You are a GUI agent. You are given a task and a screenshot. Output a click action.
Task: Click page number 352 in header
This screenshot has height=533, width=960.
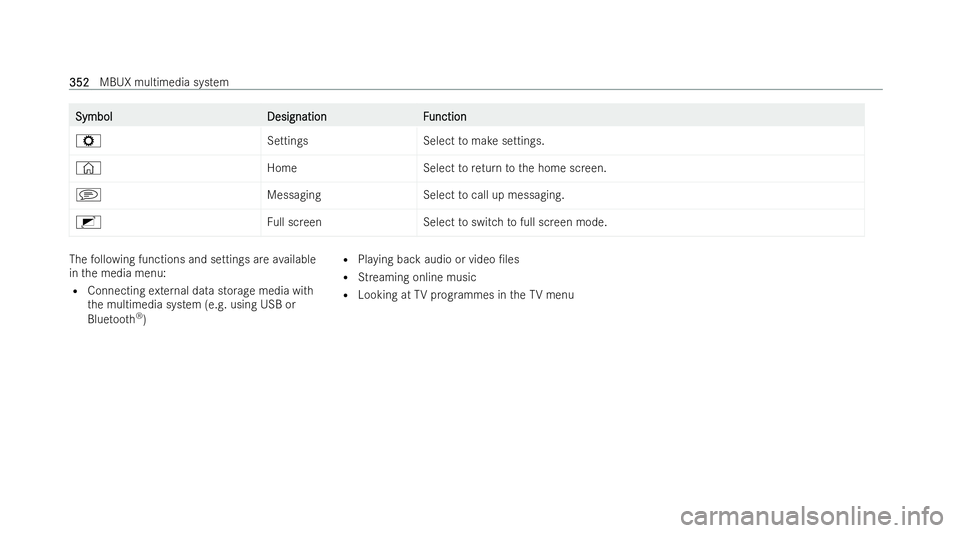pyautogui.click(x=79, y=82)
